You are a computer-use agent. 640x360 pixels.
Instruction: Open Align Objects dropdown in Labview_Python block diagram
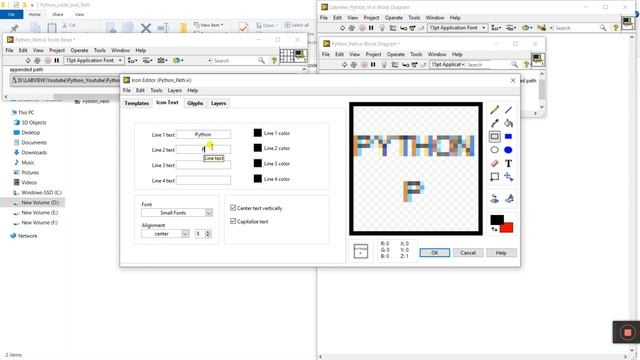tap(496, 28)
